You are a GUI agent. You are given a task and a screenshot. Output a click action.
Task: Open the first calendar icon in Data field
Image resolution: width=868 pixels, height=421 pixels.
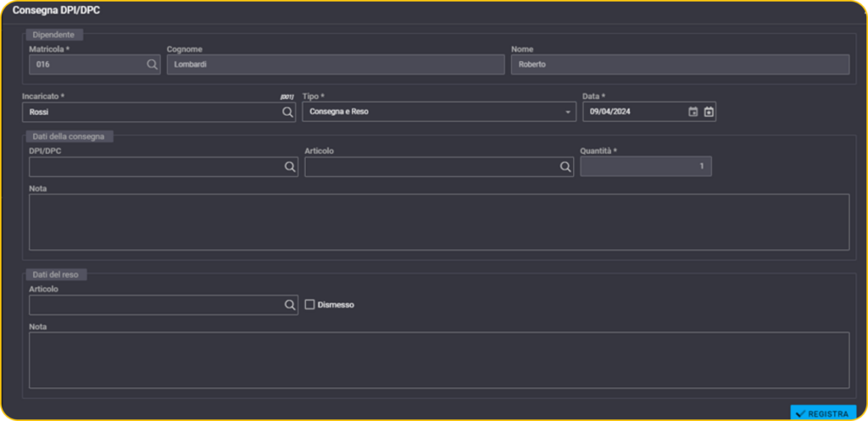pyautogui.click(x=693, y=112)
